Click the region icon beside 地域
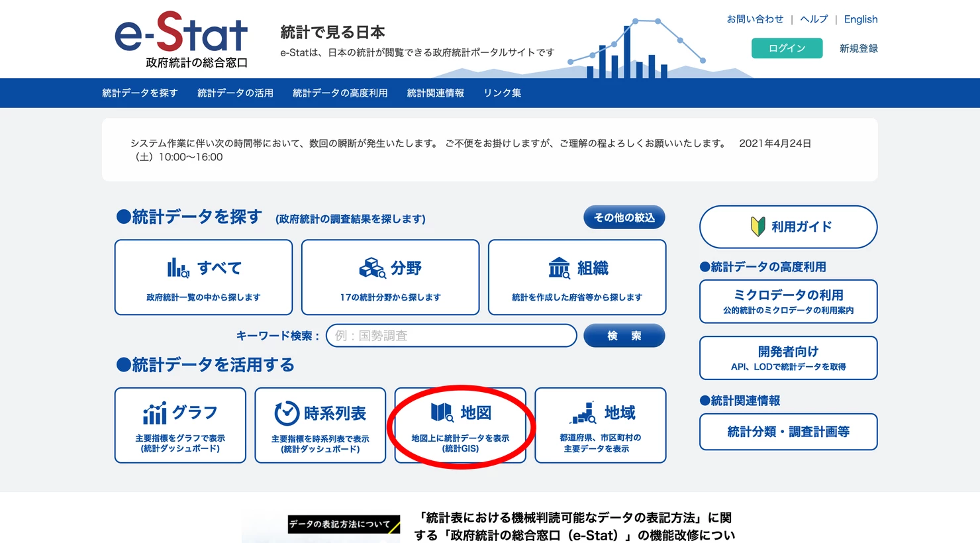 pos(583,413)
